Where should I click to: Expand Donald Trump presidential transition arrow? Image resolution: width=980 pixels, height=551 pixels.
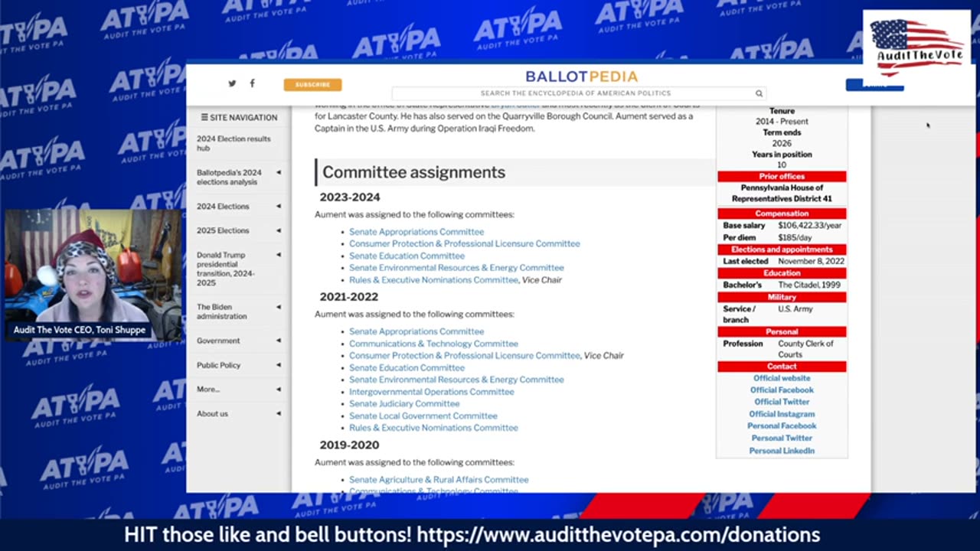[278, 255]
